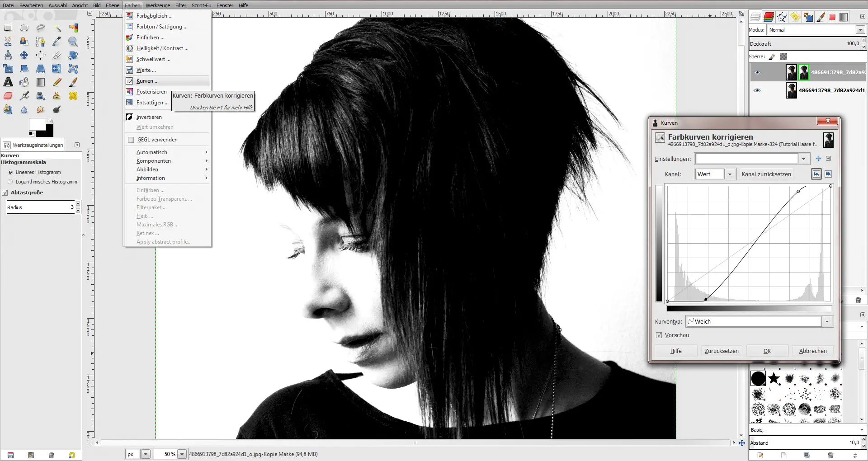Open the Undo History tab
This screenshot has height=461, width=868.
pyautogui.click(x=794, y=17)
